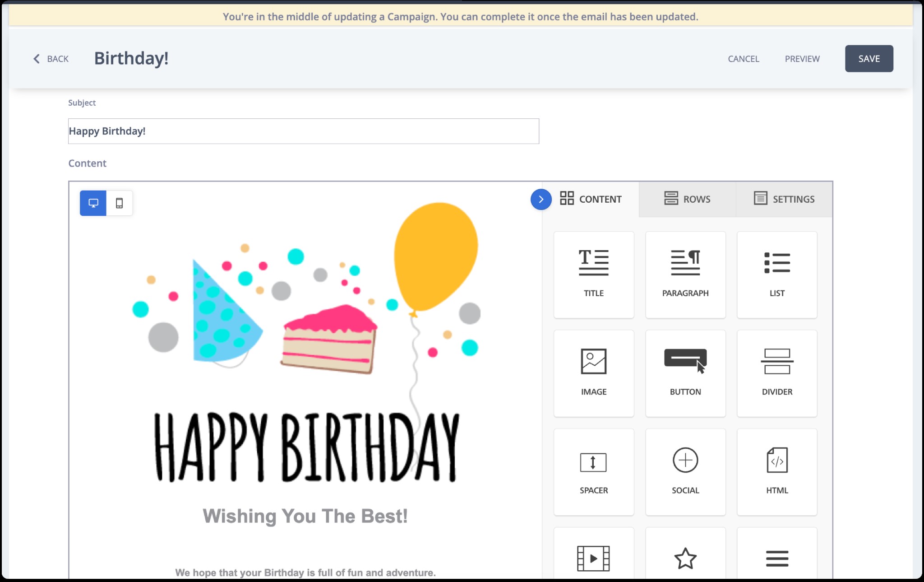The image size is (924, 582).
Task: Select the Title content block
Action: click(594, 275)
